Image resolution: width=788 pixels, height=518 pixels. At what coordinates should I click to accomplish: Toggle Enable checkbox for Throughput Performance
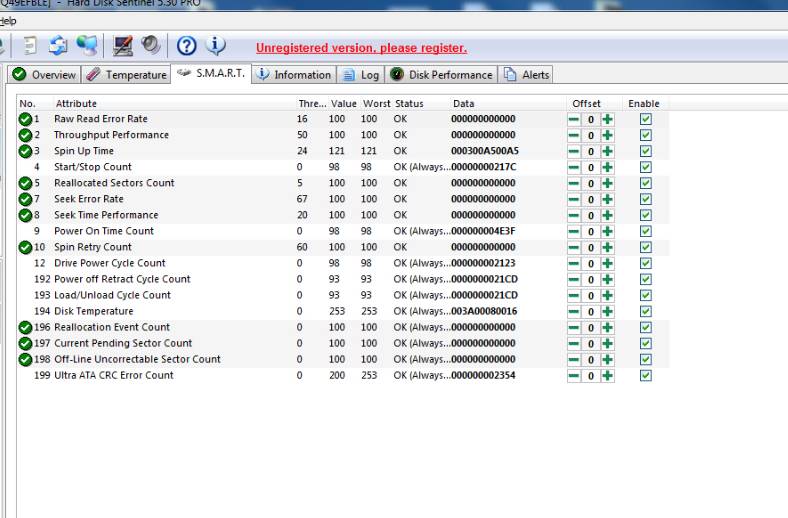[646, 135]
